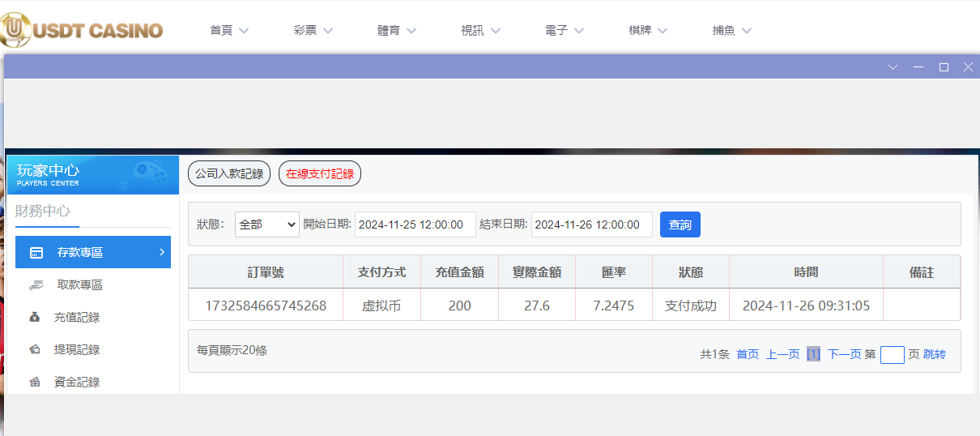Click the USDT Casino logo icon
980x436 pixels.
click(x=15, y=30)
